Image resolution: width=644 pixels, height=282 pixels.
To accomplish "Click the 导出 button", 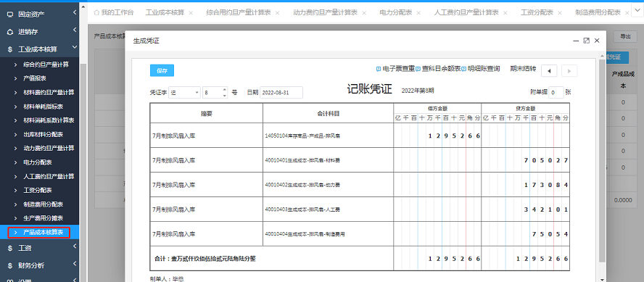I will (625, 36).
